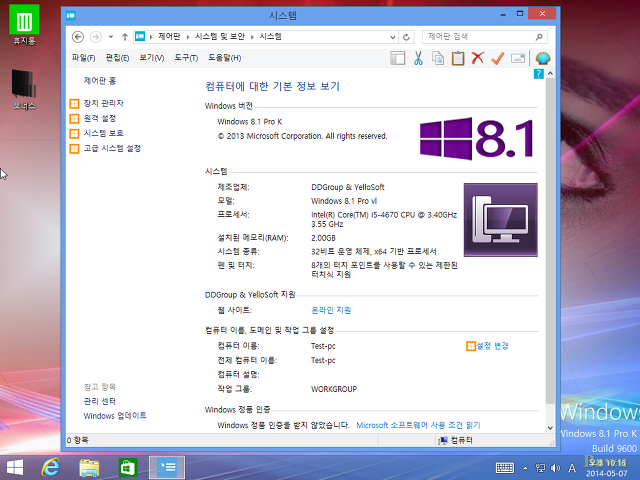Expand the arrow after 시스템 및 보안 breadcrumb
640x480 pixels.
(x=252, y=37)
